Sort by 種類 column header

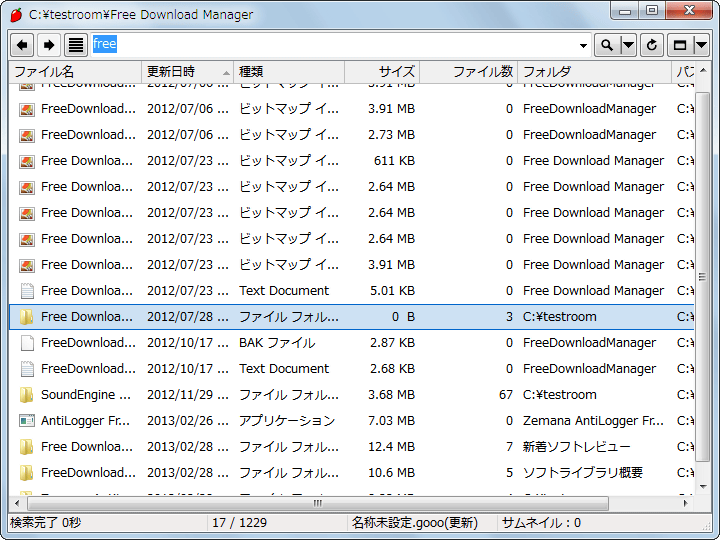(289, 72)
